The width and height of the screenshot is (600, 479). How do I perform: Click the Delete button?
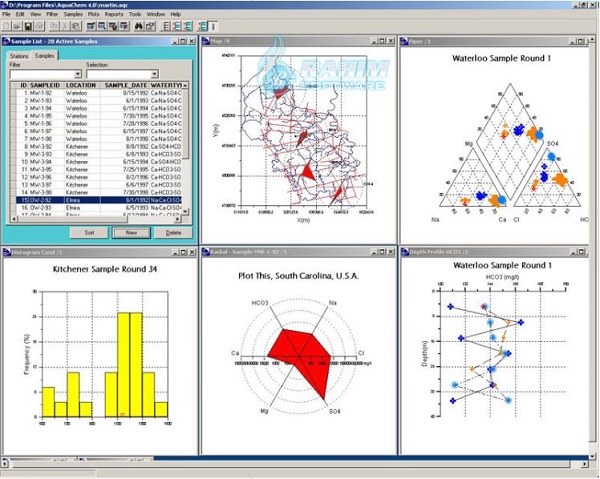173,233
